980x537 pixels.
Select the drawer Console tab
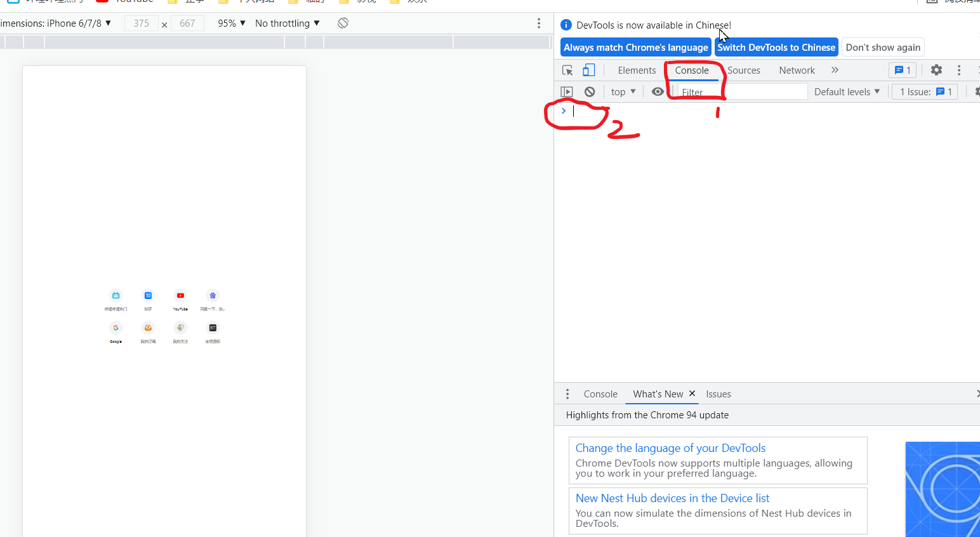coord(600,394)
